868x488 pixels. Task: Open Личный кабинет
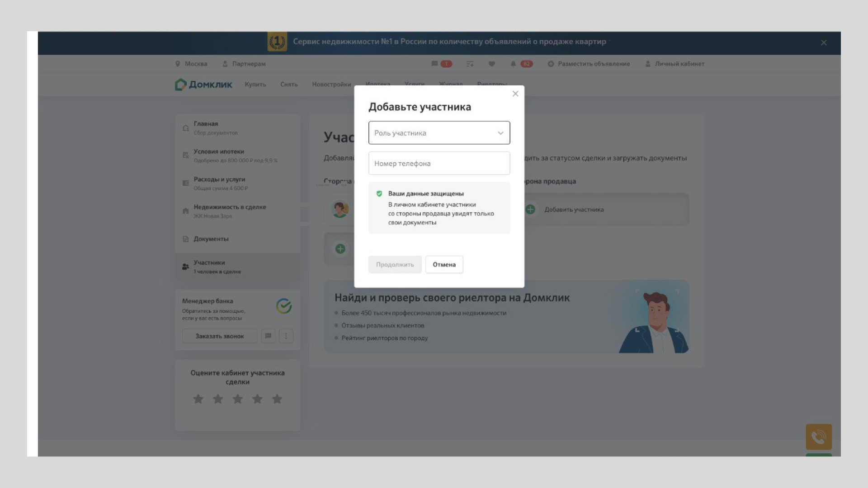pos(675,64)
